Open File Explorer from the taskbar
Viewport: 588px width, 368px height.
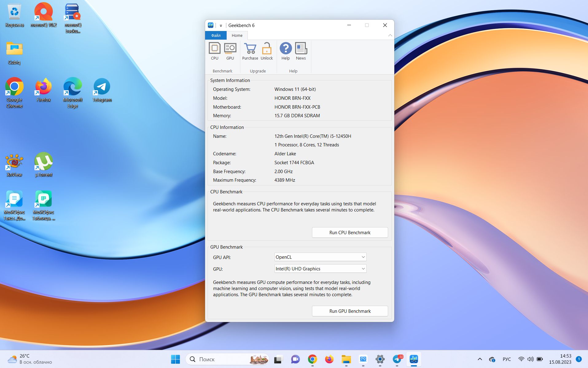pos(346,359)
